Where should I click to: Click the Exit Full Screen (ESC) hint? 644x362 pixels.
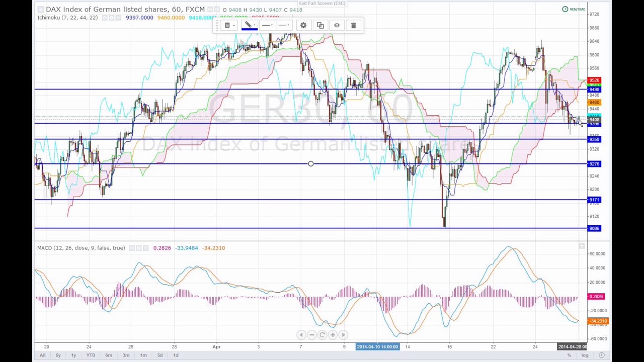pyautogui.click(x=322, y=4)
